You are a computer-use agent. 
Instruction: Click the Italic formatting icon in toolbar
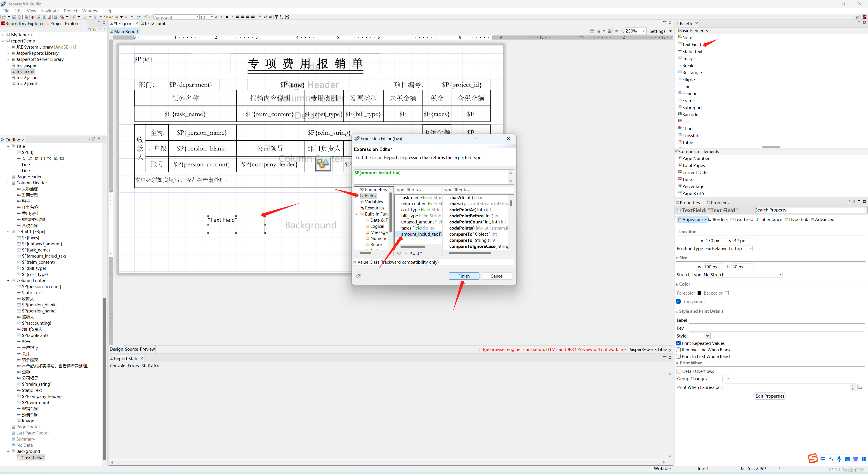pyautogui.click(x=232, y=17)
